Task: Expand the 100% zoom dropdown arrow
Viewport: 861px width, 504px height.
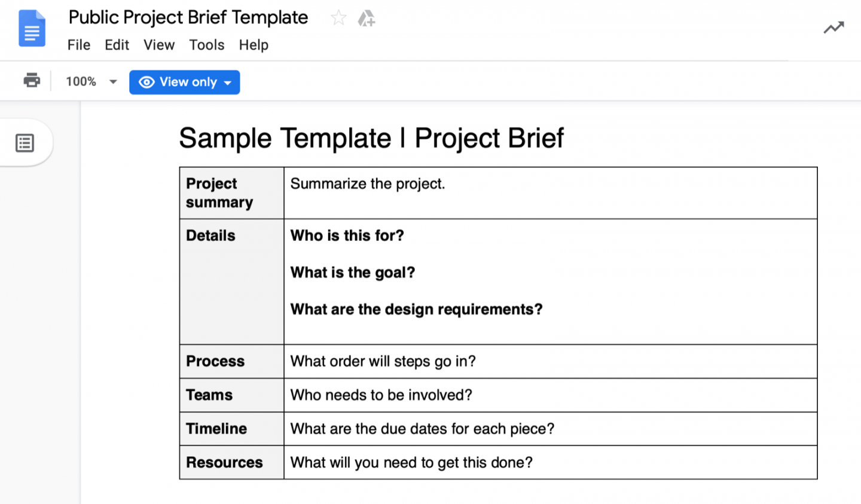Action: (x=113, y=82)
